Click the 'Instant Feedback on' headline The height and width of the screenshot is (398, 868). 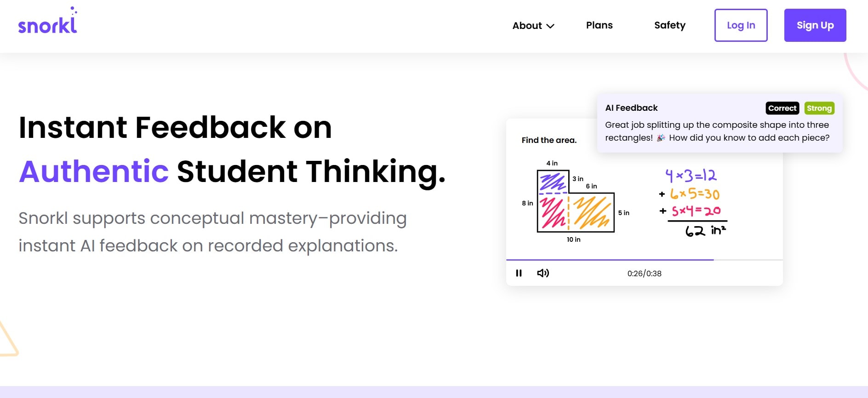pyautogui.click(x=175, y=127)
